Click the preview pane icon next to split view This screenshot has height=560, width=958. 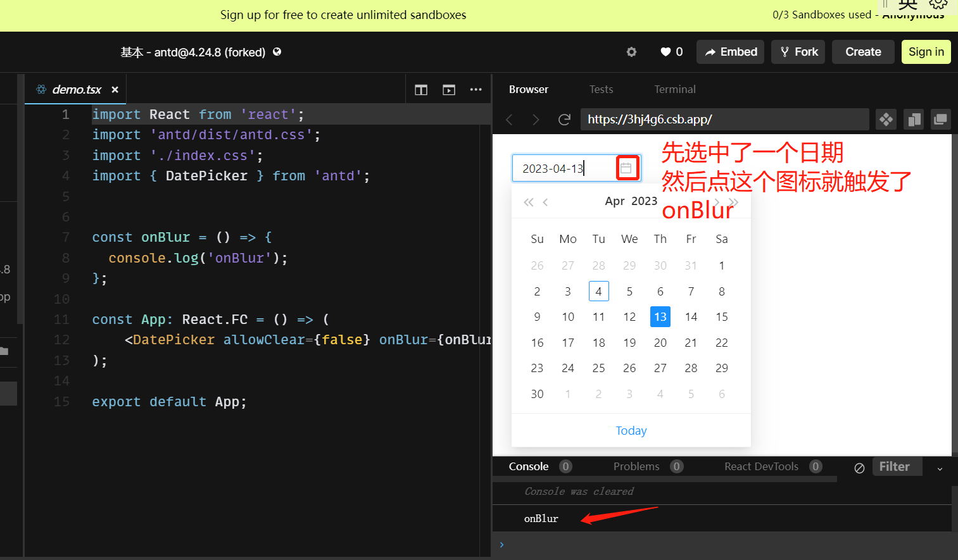448,90
